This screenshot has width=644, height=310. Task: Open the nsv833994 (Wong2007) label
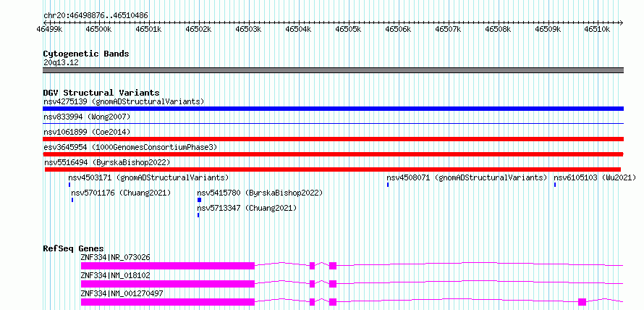[87, 117]
